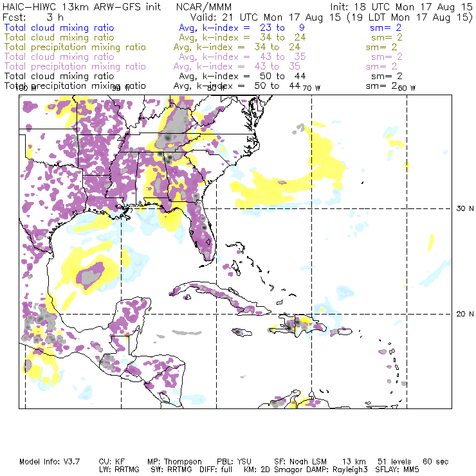Select "34 to 24" in the olive precipitation row
Image resolution: width=476 pixels, height=476 pixels.
tap(277, 47)
